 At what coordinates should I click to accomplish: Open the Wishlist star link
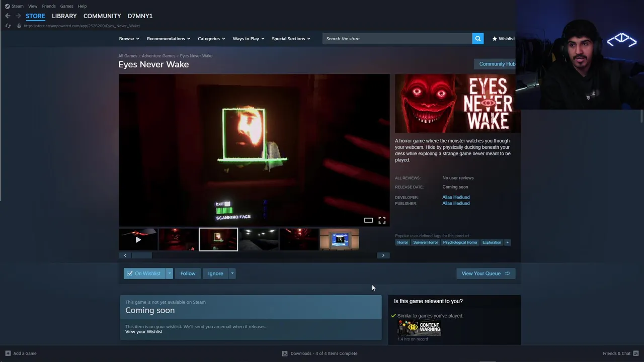504,39
